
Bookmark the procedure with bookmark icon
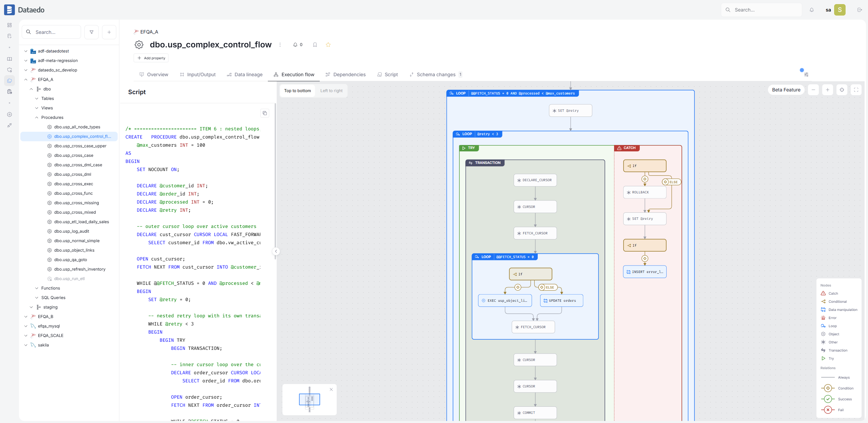315,45
